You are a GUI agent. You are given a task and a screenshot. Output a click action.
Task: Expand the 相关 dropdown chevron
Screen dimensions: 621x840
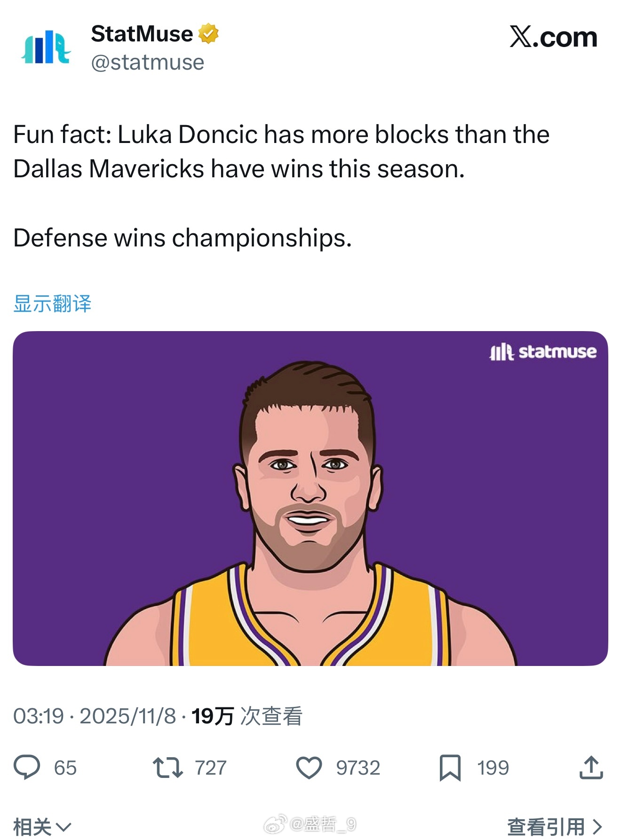tap(63, 827)
